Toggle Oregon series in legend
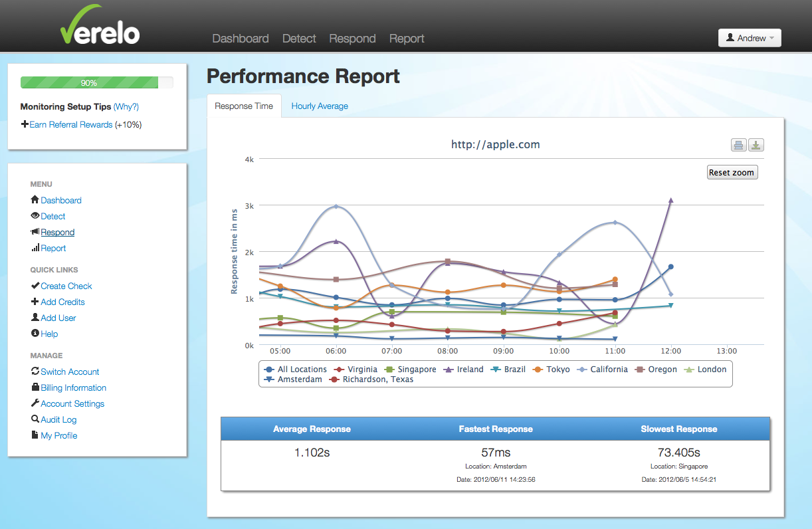812x529 pixels. (656, 370)
